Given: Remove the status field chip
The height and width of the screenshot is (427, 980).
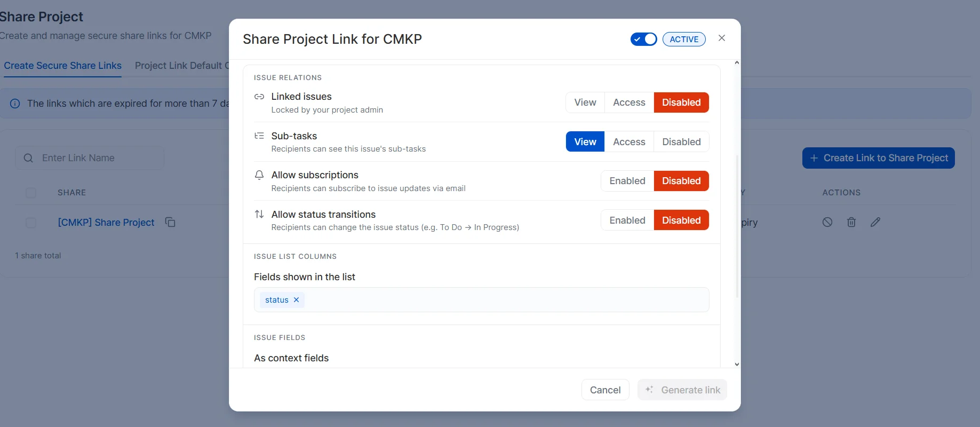Looking at the screenshot, I should coord(296,300).
